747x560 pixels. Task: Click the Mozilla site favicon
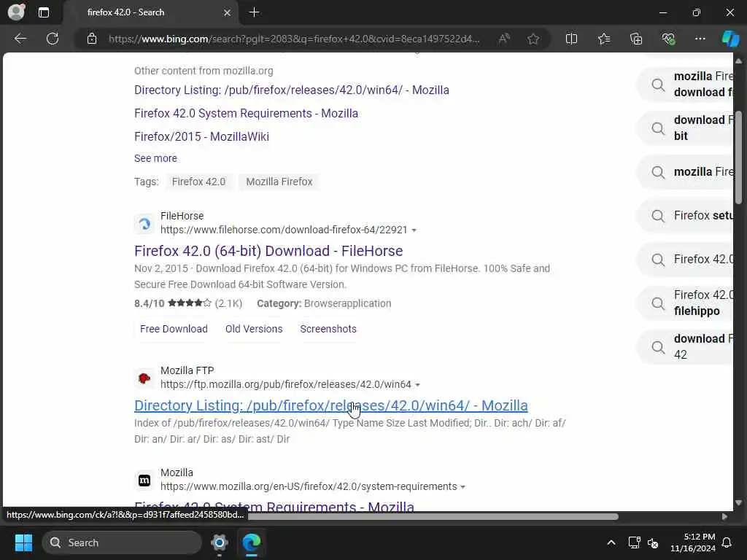[x=144, y=481]
